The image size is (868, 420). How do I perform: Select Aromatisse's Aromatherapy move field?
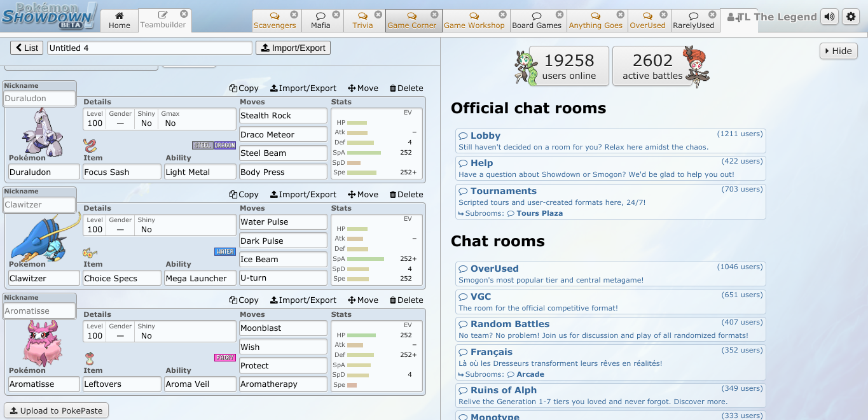(x=283, y=384)
